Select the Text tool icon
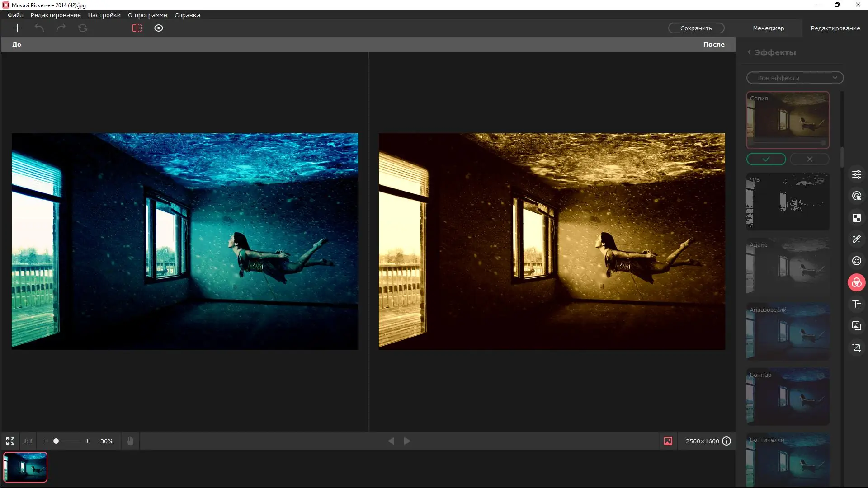 pos(856,304)
